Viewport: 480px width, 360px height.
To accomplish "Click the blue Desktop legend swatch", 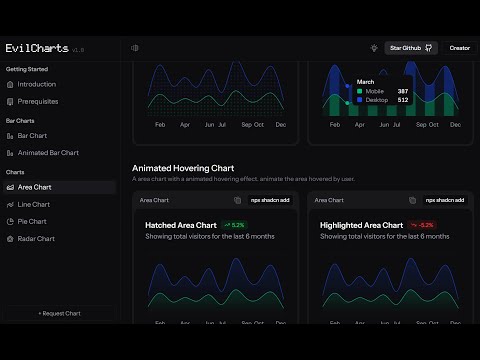I will click(x=360, y=100).
